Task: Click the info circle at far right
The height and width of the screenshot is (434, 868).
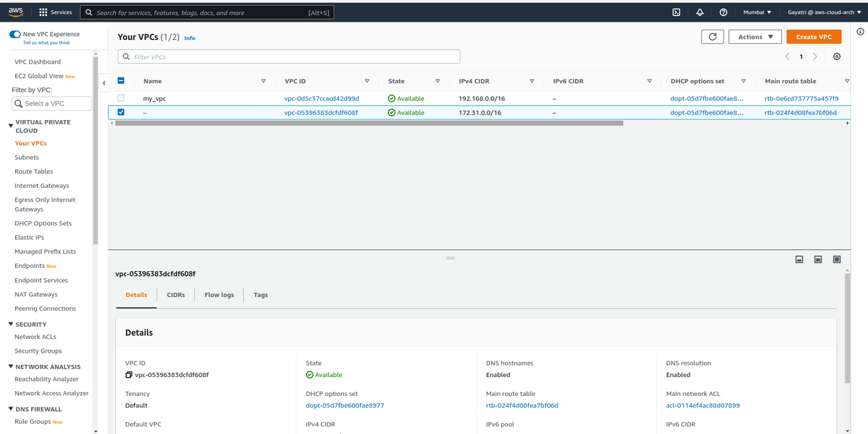Action: 861,32
